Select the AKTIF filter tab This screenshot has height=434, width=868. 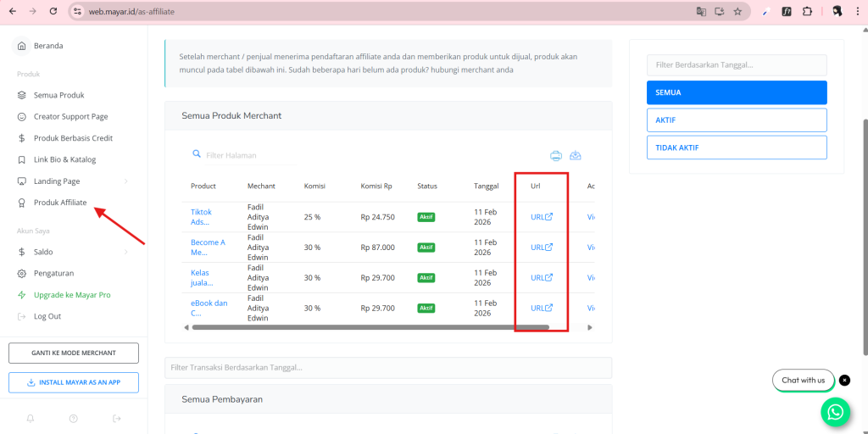click(x=736, y=120)
